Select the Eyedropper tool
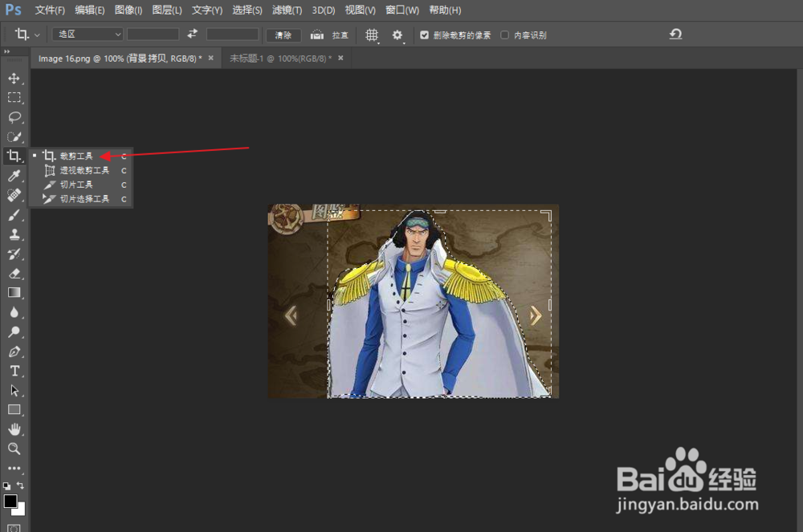The width and height of the screenshot is (803, 532). [x=14, y=176]
